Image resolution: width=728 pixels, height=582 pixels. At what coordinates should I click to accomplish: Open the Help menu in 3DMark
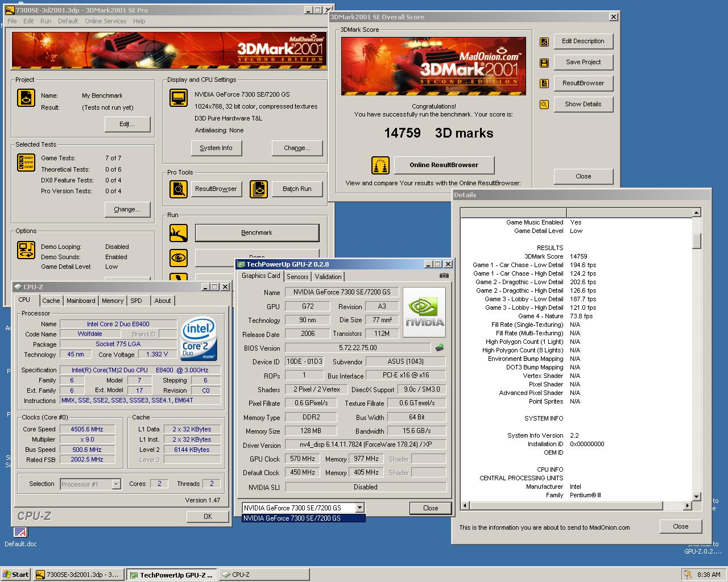(x=139, y=21)
